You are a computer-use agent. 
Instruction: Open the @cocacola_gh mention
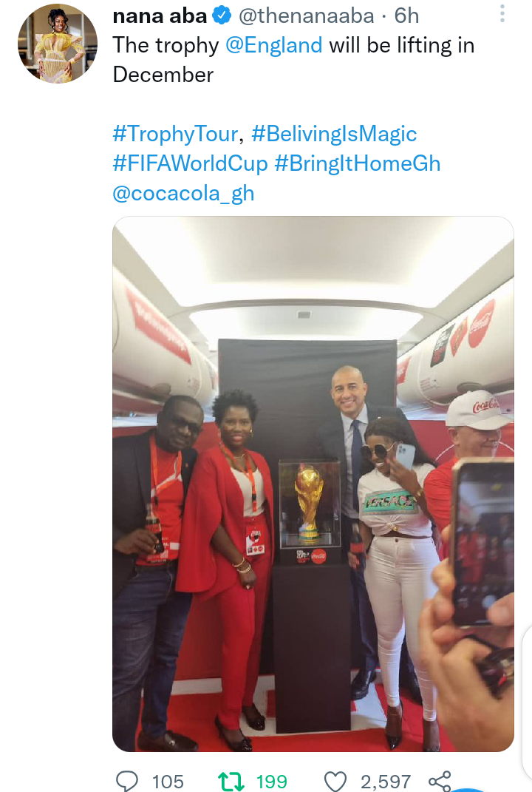tap(183, 194)
